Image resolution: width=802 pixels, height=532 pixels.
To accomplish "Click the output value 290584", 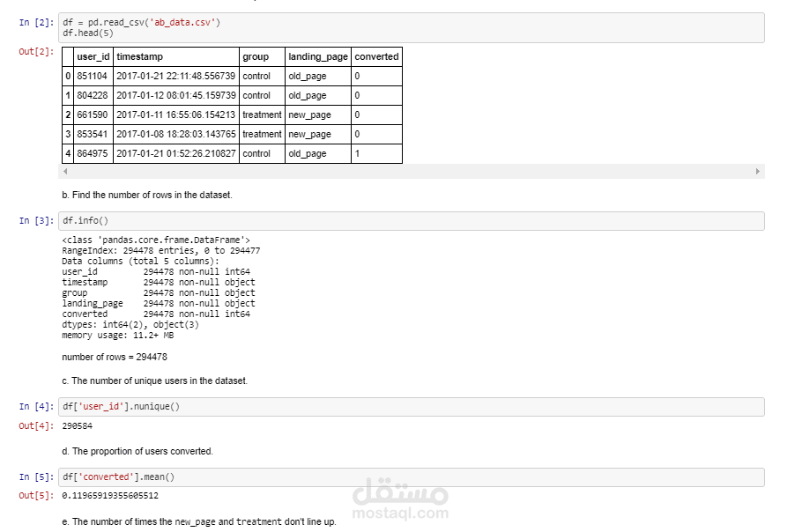I will coord(78,425).
